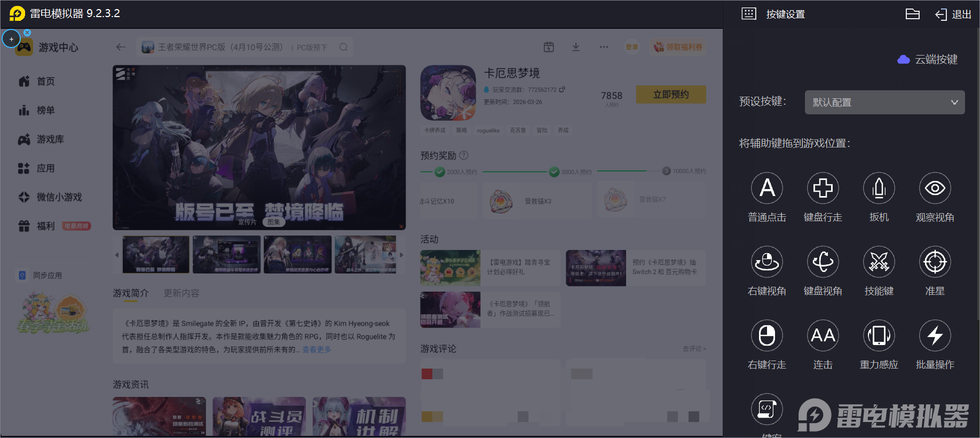The width and height of the screenshot is (980, 438).
Task: Show previous screenshots with left carousel arrow
Action: (x=117, y=255)
